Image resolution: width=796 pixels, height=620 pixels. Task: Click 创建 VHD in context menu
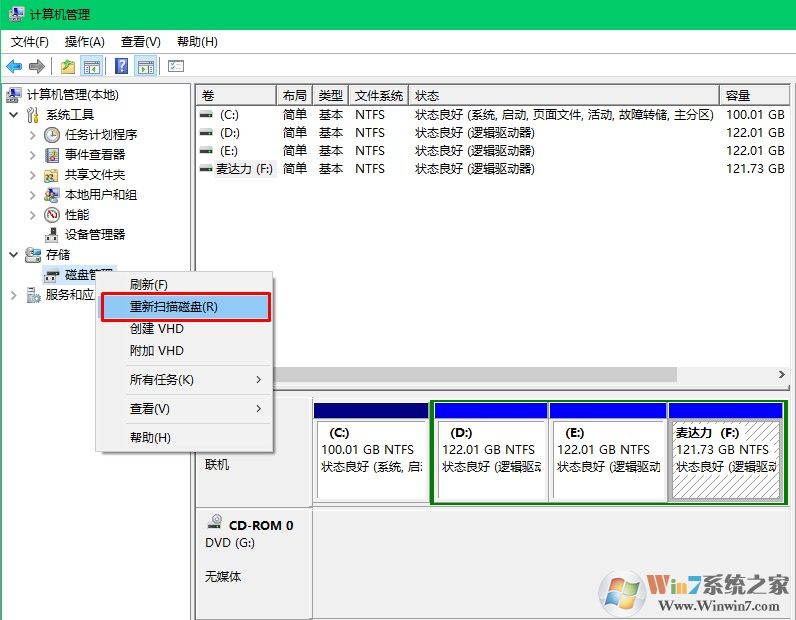157,329
